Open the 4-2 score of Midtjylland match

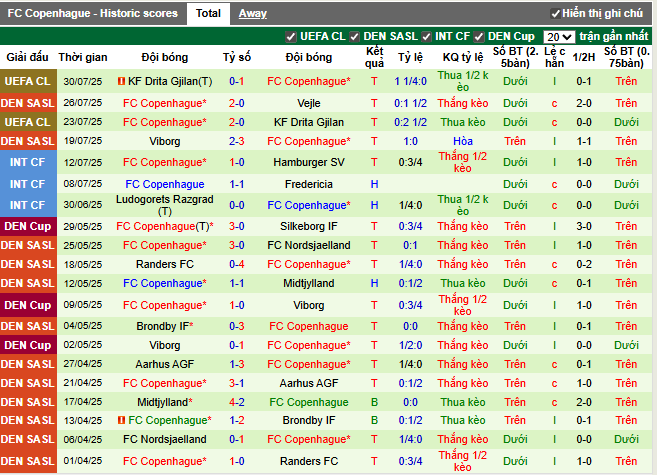pos(237,402)
